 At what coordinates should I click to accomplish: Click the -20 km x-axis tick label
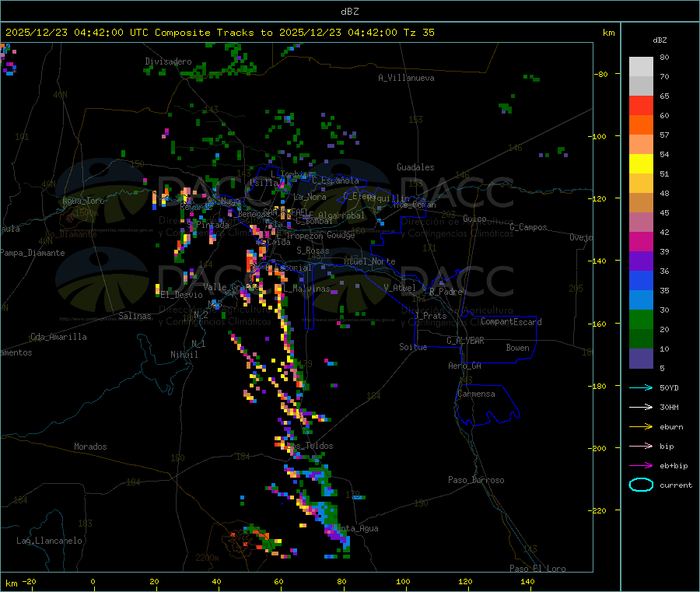[x=30, y=581]
